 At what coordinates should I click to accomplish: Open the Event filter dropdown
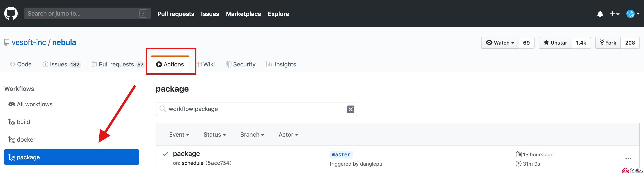[179, 135]
